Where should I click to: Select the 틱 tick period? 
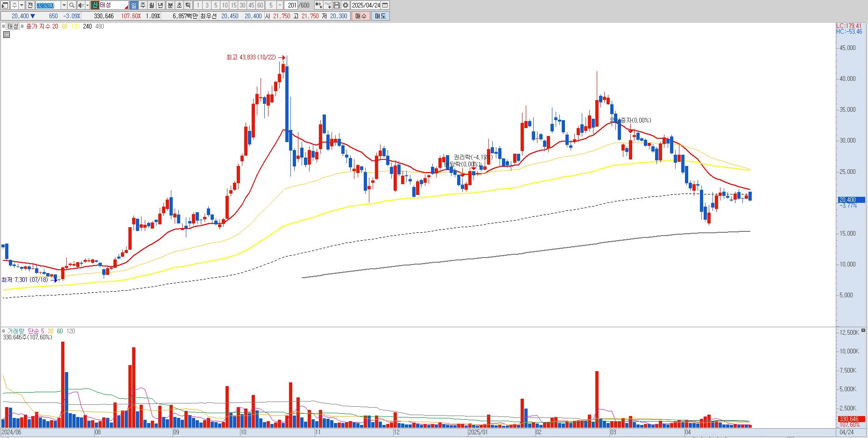click(188, 5)
